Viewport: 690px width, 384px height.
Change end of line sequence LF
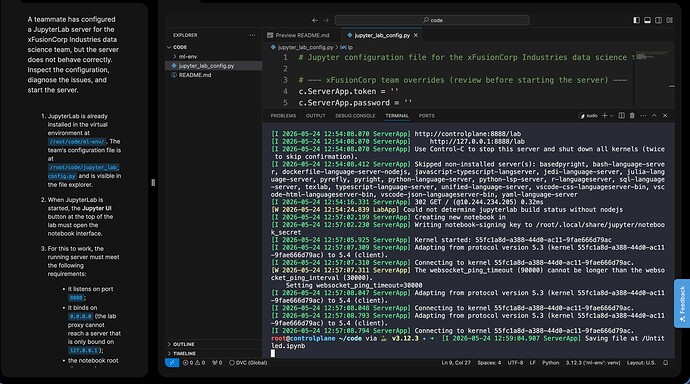pyautogui.click(x=532, y=363)
